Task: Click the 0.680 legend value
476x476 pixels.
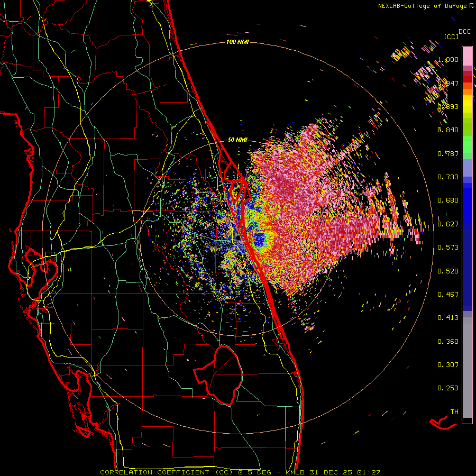Action: [448, 200]
